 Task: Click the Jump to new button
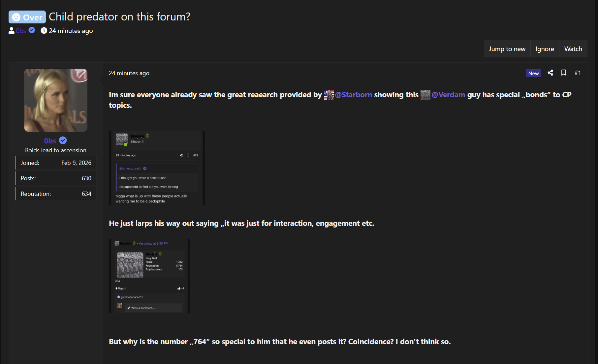(507, 48)
